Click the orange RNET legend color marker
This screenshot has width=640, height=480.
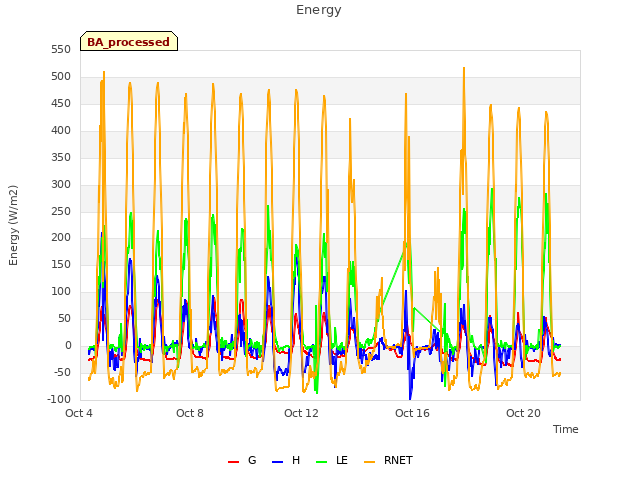[369, 462]
